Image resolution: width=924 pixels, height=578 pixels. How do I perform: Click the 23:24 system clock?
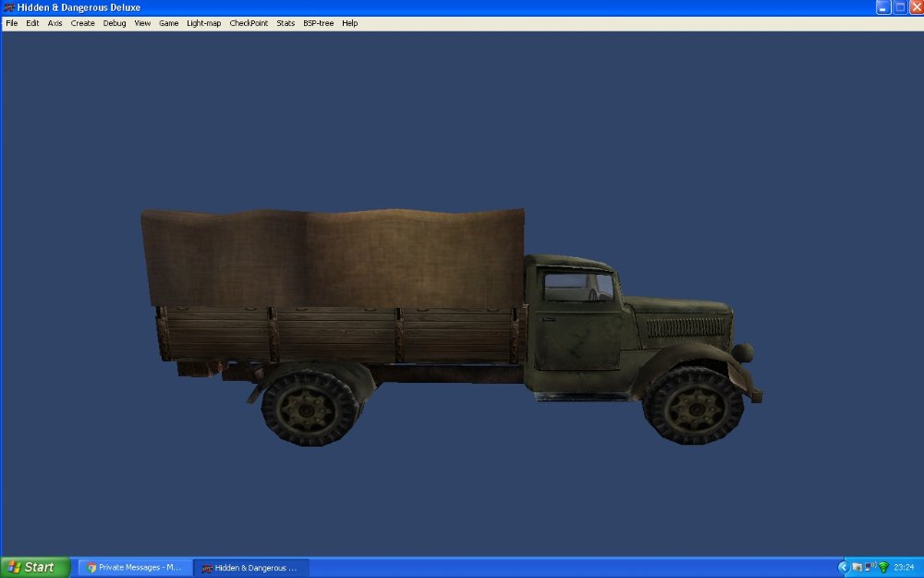pyautogui.click(x=904, y=568)
